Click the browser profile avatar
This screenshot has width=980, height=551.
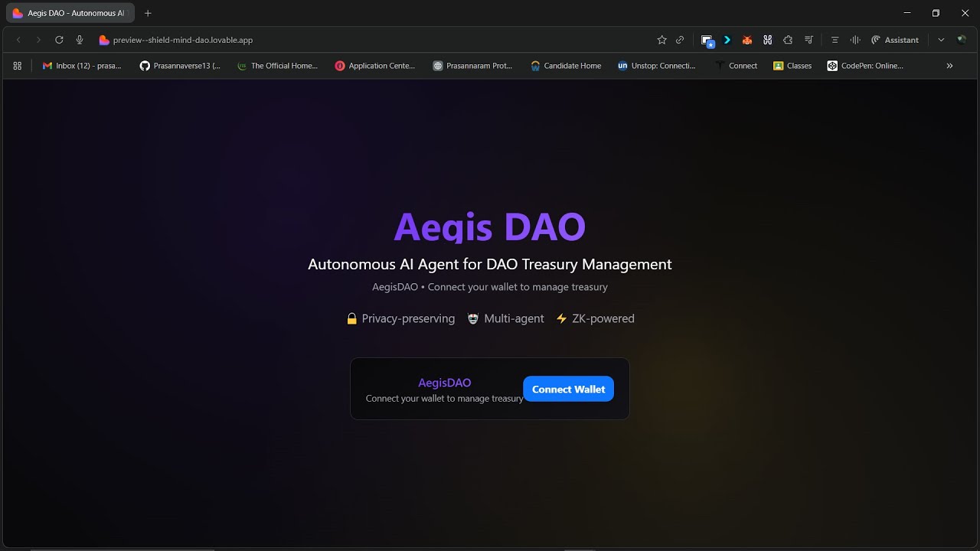pyautogui.click(x=961, y=39)
